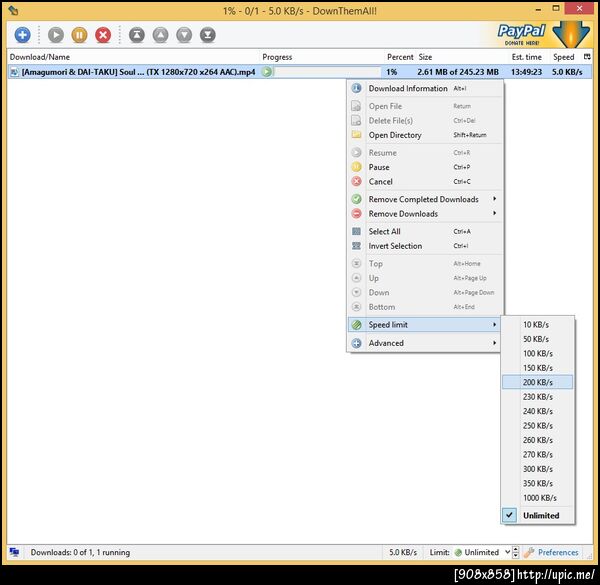Select Cancel in the context menu

click(425, 182)
